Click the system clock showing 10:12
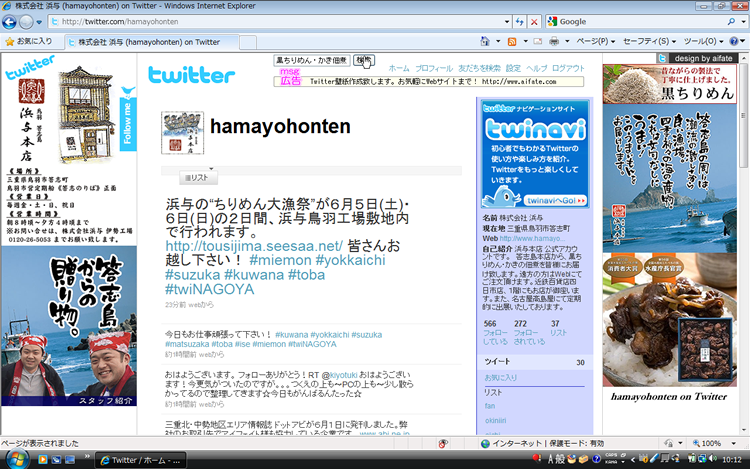 (x=732, y=460)
